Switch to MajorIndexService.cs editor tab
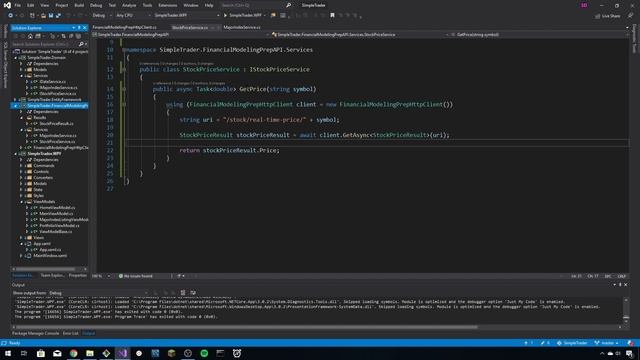This screenshot has height=360, width=640. pyautogui.click(x=242, y=27)
